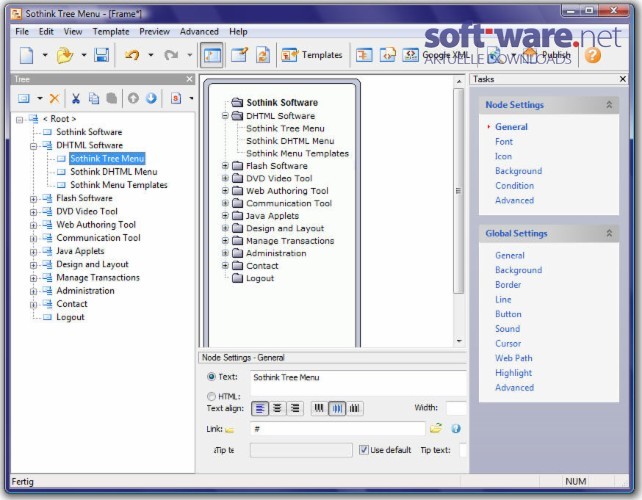This screenshot has height=500, width=642.
Task: Open the Templates toolbar button
Action: tap(312, 55)
